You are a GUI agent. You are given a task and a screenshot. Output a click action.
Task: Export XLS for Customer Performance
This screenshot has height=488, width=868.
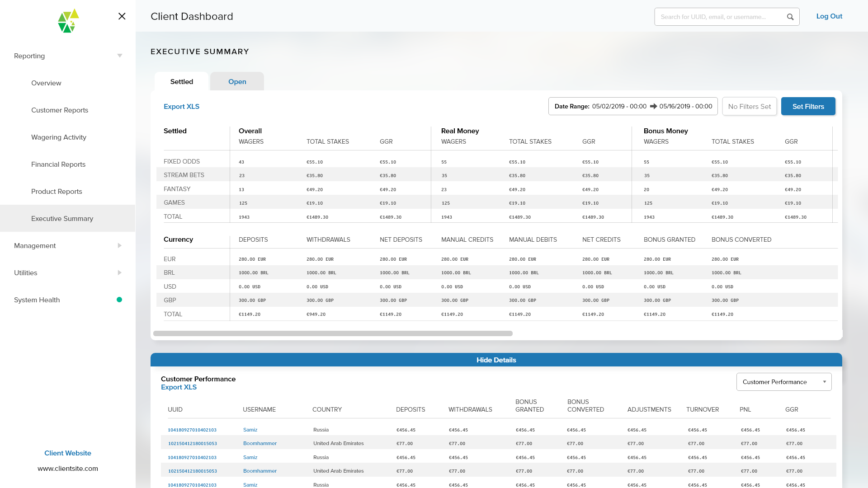click(x=179, y=387)
